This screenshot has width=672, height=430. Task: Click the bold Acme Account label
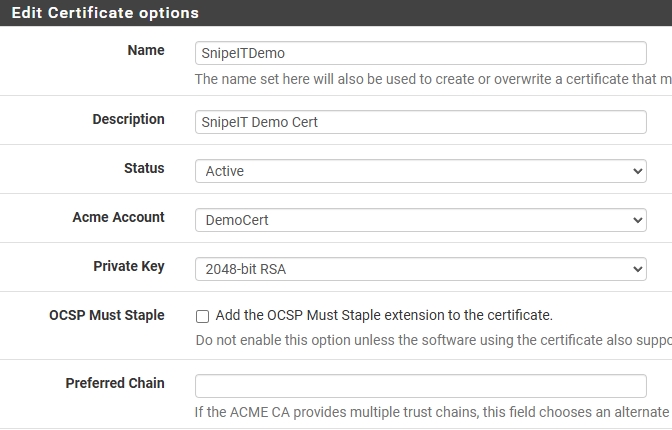coord(118,217)
